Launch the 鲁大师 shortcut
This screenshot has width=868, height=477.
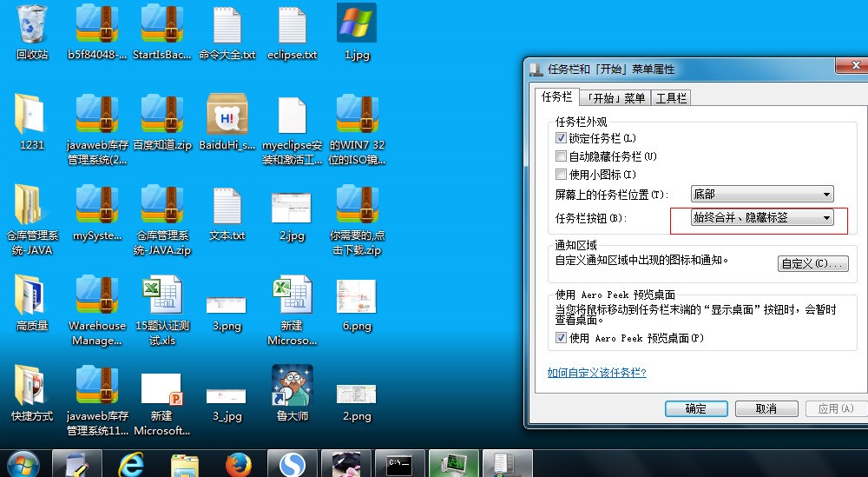293,385
